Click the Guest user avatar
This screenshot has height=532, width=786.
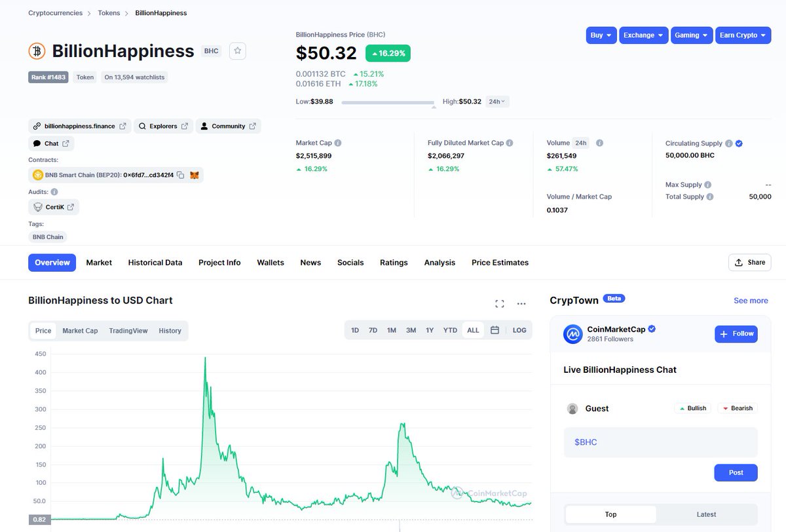point(572,409)
